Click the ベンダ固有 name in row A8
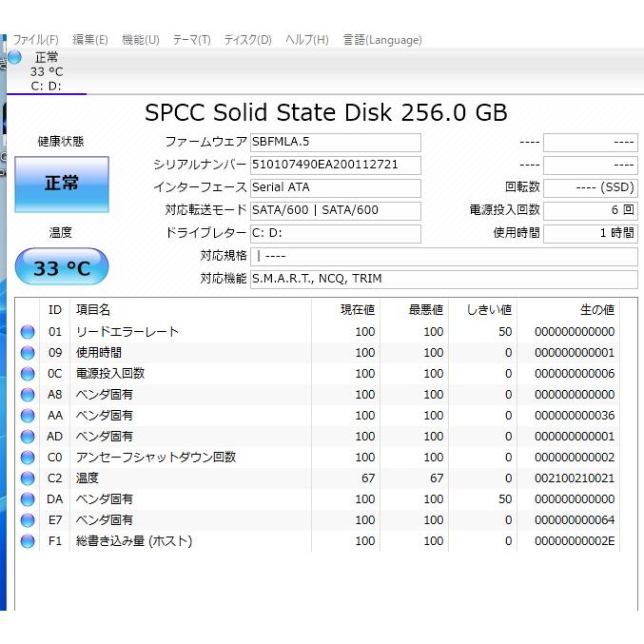 [x=105, y=395]
